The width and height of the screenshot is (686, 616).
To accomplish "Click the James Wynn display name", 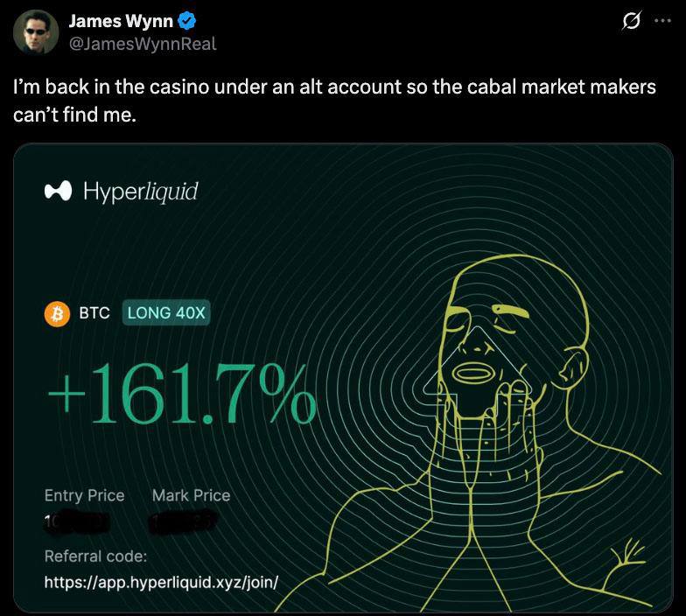I will [x=121, y=21].
